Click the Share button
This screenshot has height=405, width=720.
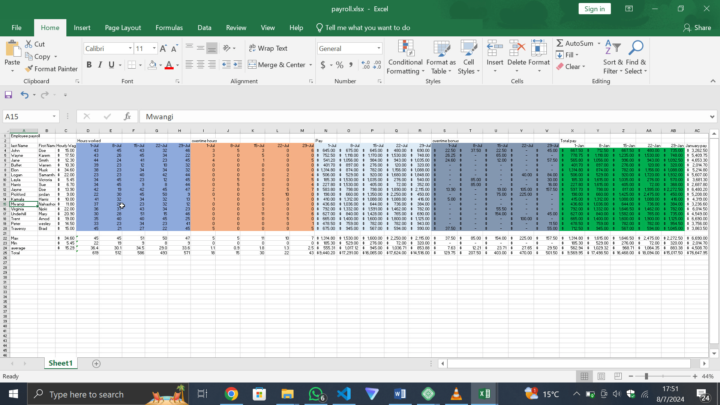coord(695,28)
